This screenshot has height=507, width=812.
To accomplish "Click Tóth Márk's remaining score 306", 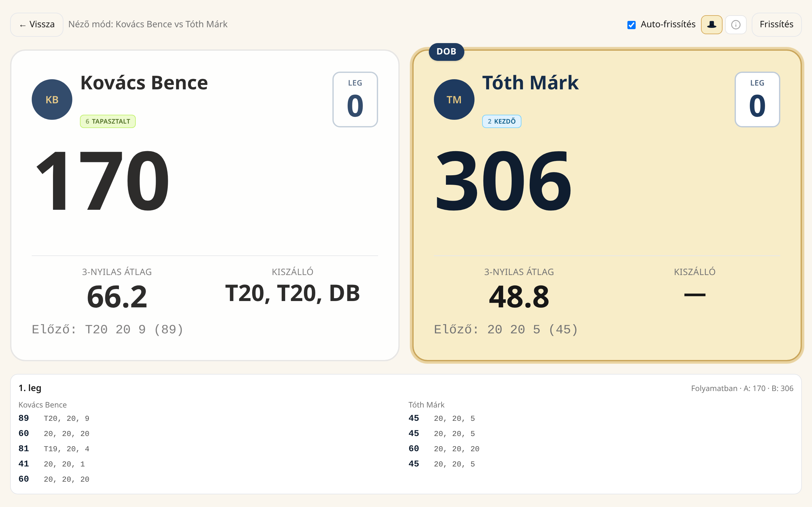I will coord(503,181).
